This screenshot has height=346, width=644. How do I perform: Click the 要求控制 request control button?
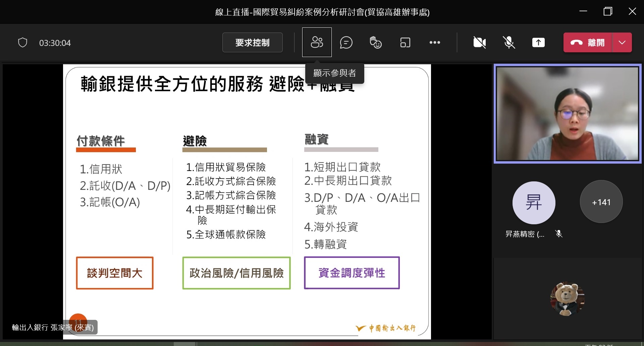tap(252, 43)
